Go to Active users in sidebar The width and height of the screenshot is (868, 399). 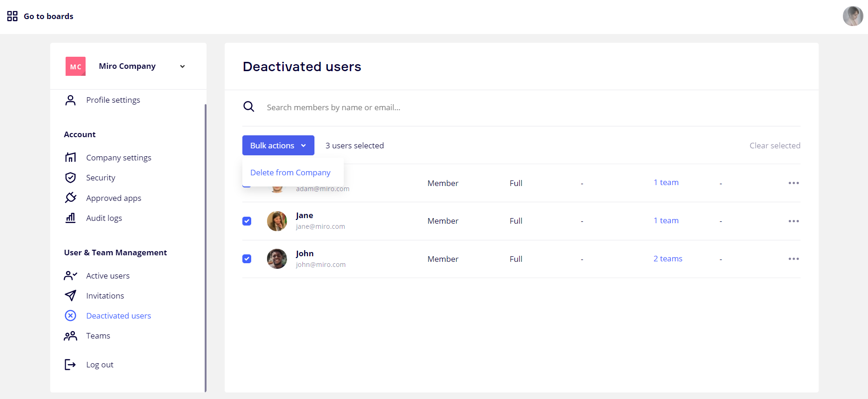point(108,276)
